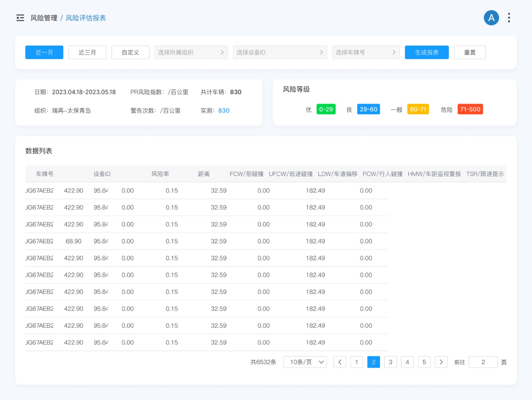Jump to page 5
The height and width of the screenshot is (400, 532).
coord(424,362)
